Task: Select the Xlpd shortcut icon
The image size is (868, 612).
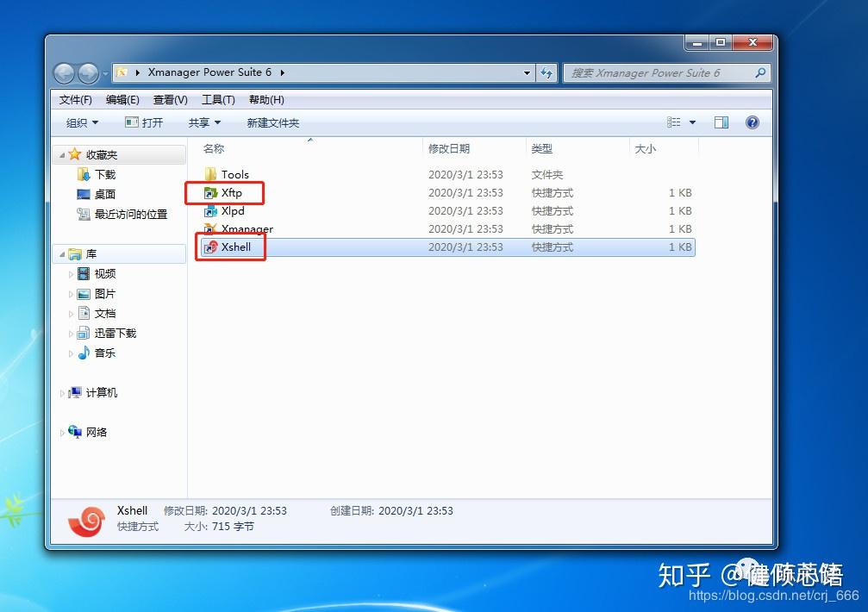Action: click(x=230, y=210)
